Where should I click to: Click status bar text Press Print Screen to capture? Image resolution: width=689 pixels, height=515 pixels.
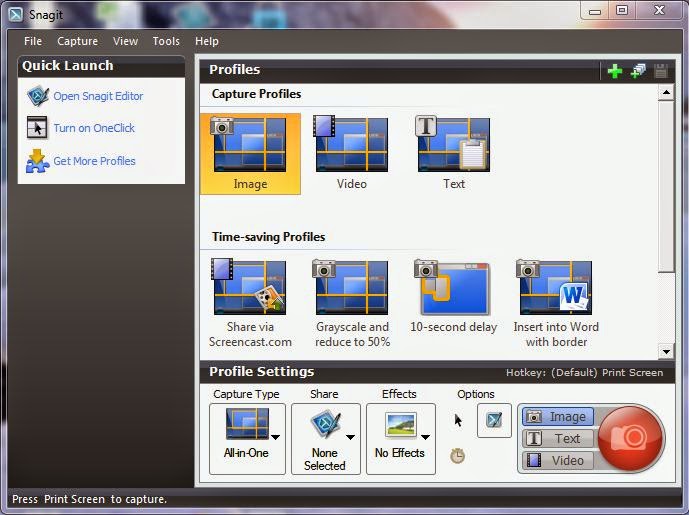coord(90,499)
